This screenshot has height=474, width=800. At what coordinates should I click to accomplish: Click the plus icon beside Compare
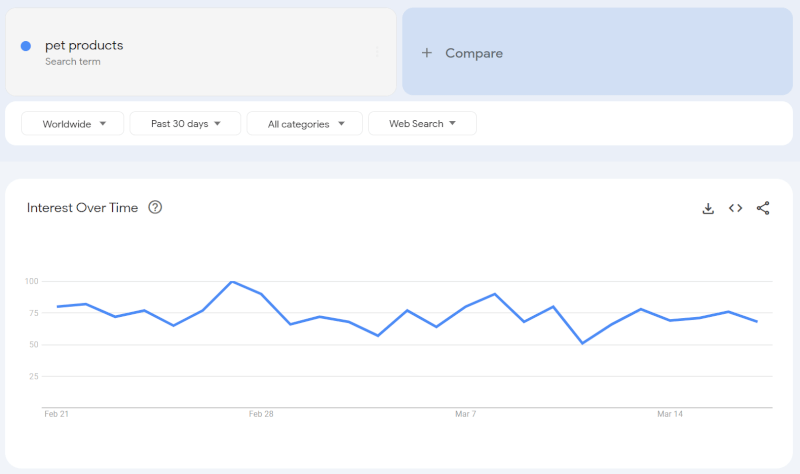pyautogui.click(x=427, y=53)
